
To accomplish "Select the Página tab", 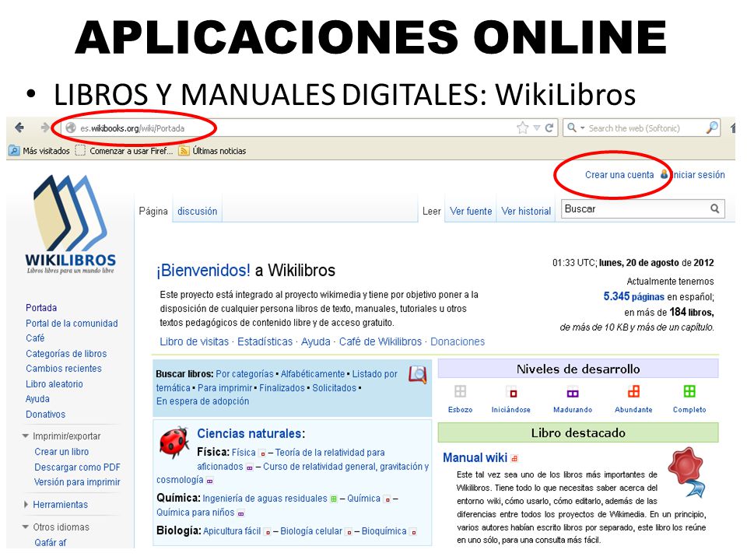I will (153, 211).
